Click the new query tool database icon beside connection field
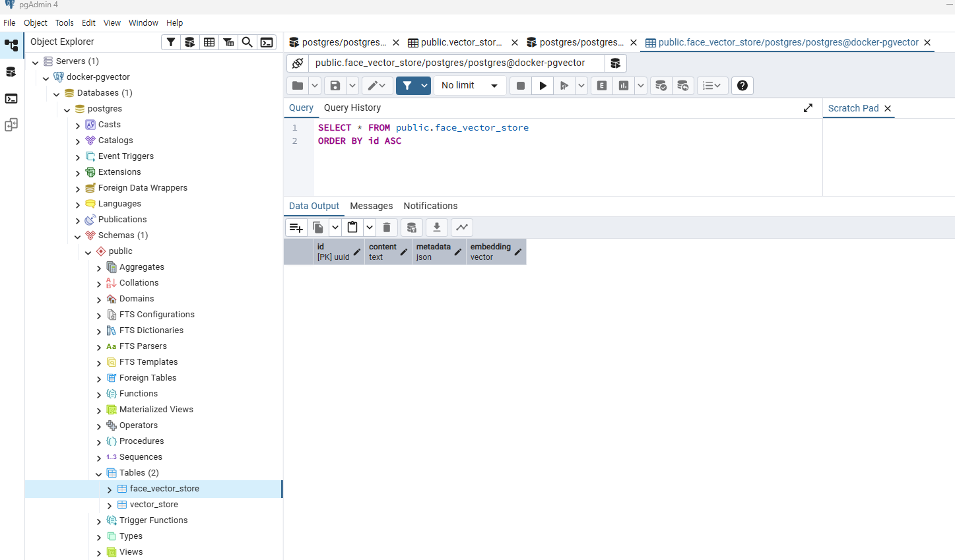This screenshot has width=955, height=560. [x=615, y=63]
